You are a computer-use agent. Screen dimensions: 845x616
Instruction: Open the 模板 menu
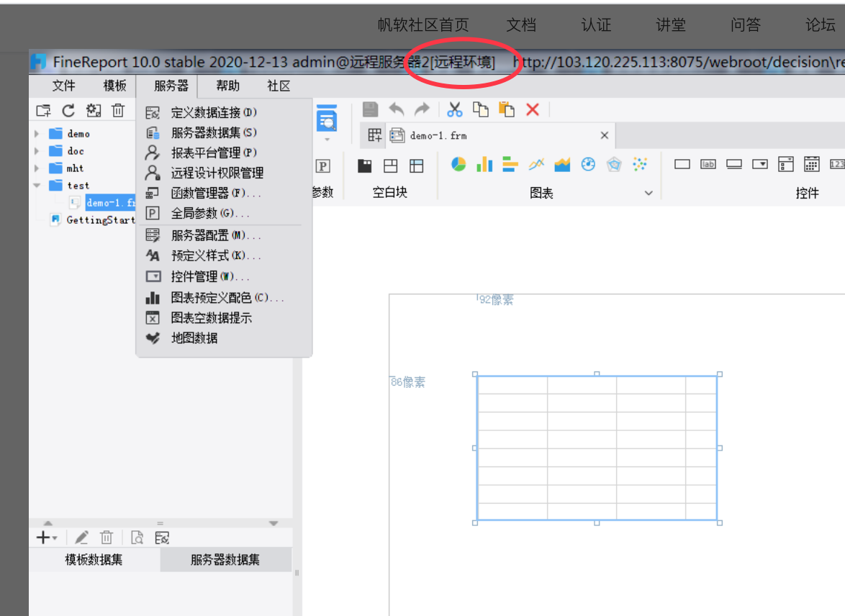[x=114, y=86]
